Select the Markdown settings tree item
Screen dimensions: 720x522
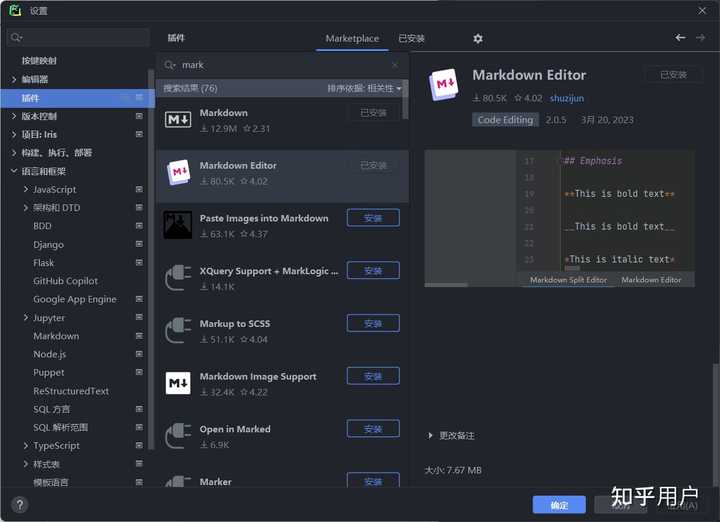(x=56, y=336)
